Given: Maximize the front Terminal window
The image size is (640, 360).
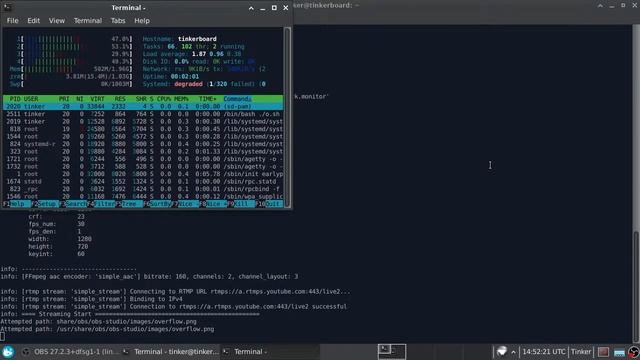Looking at the screenshot, I should tap(274, 8).
